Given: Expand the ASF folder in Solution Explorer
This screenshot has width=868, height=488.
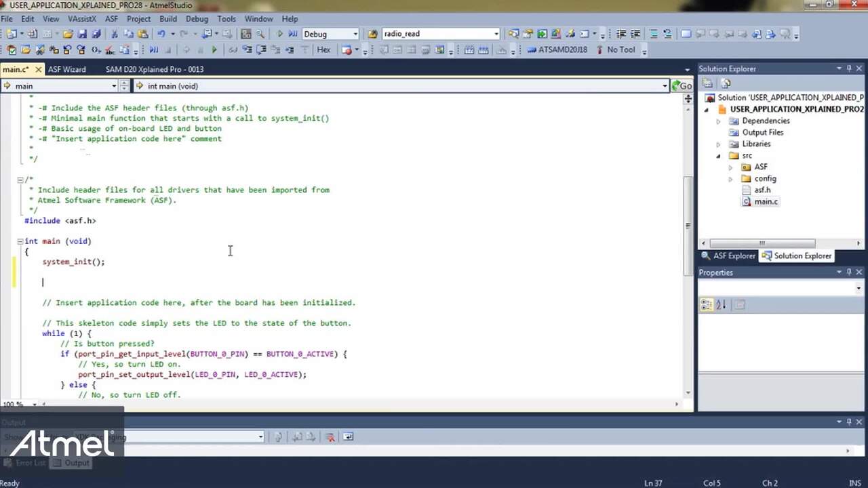Looking at the screenshot, I should (x=730, y=167).
